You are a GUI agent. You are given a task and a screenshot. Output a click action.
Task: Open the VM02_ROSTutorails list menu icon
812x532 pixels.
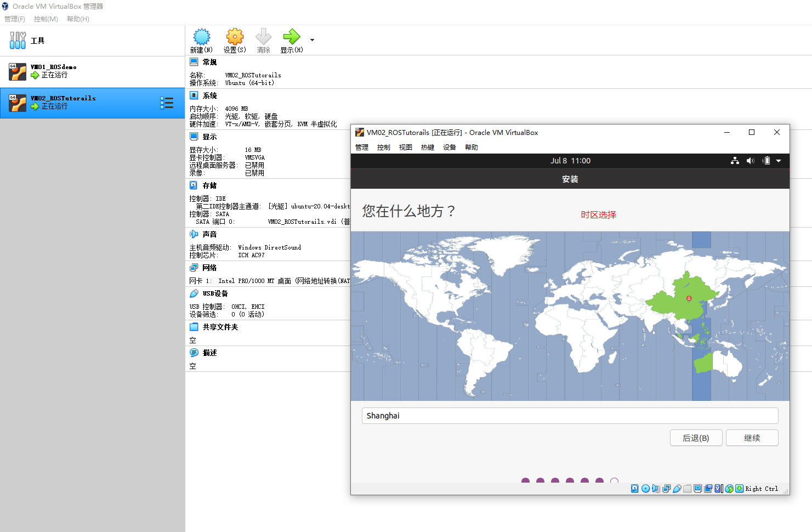[167, 103]
